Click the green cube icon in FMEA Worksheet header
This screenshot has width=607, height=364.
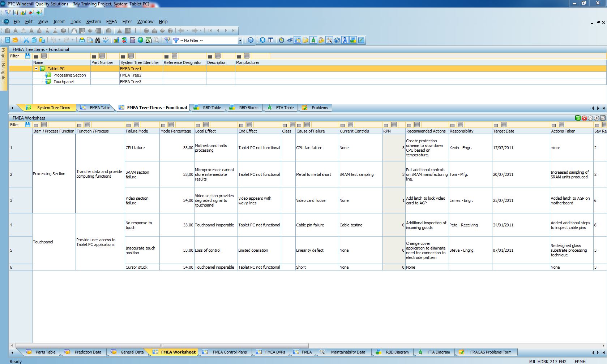[578, 118]
